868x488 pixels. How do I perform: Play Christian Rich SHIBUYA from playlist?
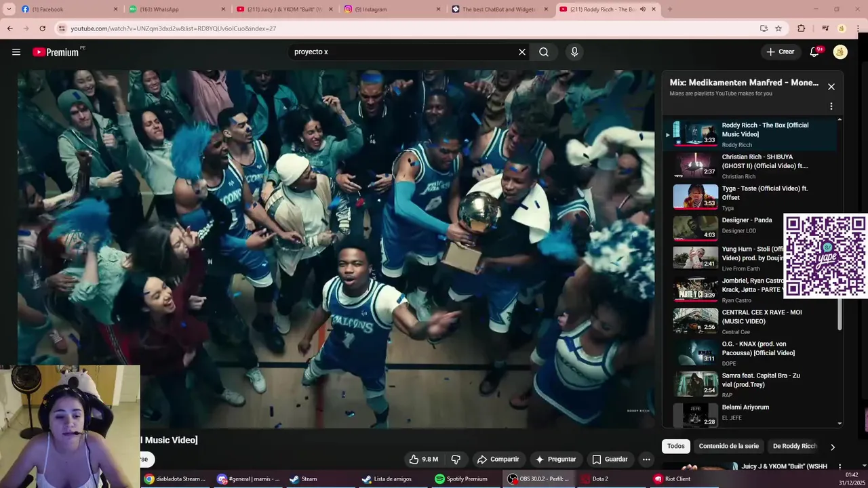(x=749, y=166)
